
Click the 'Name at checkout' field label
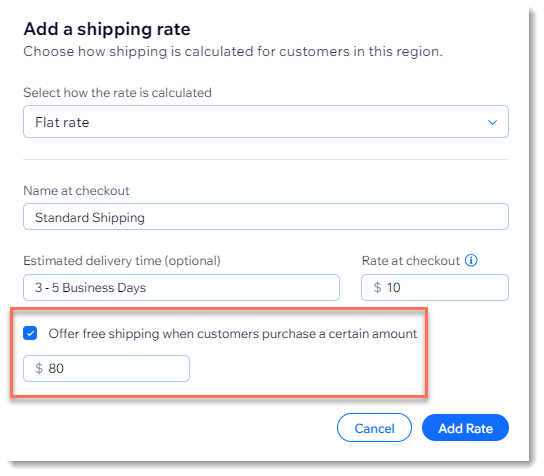point(76,190)
